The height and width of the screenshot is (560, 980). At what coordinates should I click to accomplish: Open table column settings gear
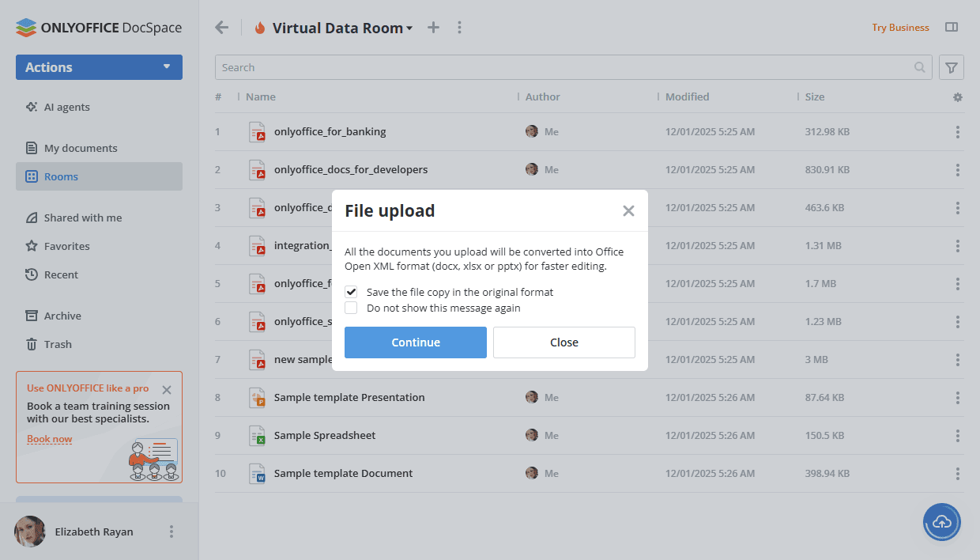pos(958,97)
